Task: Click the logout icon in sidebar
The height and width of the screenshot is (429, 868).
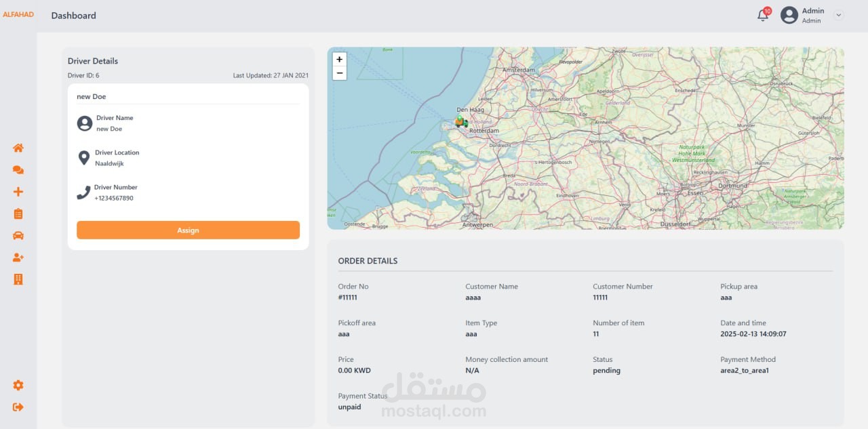Action: 18,407
